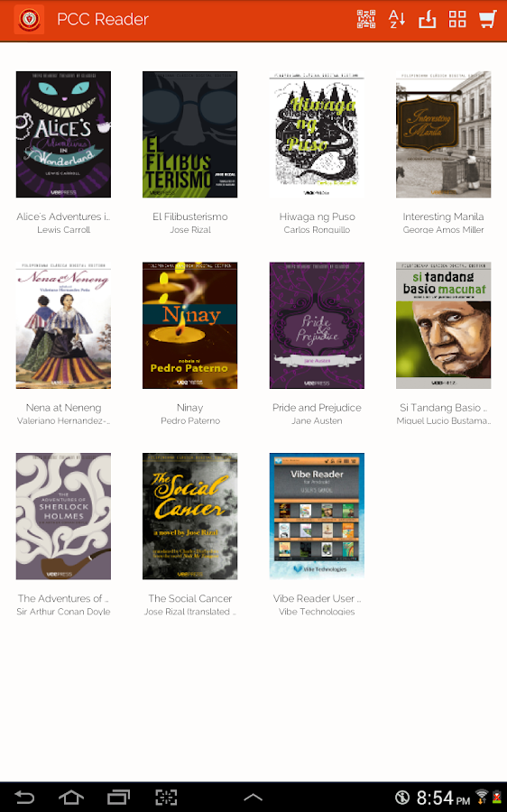The width and height of the screenshot is (507, 812).
Task: Tap the screenshot capture icon
Action: [166, 797]
